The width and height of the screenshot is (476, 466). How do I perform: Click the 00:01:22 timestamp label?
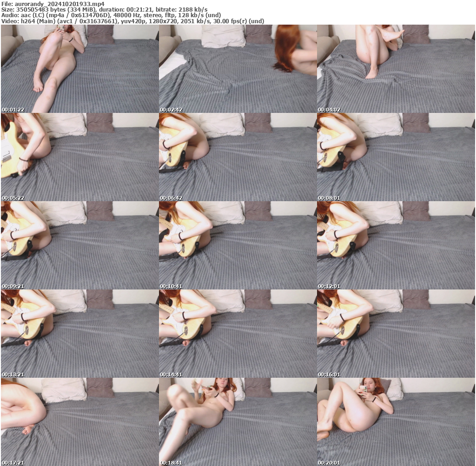point(13,110)
